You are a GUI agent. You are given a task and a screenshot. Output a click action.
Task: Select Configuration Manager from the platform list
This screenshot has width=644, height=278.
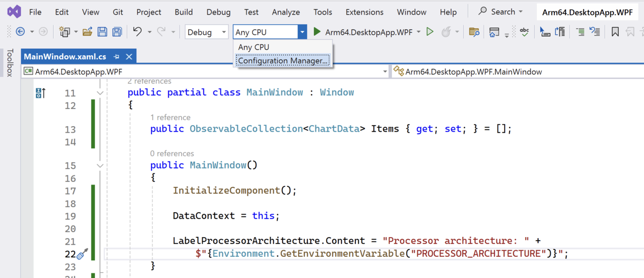click(x=283, y=61)
